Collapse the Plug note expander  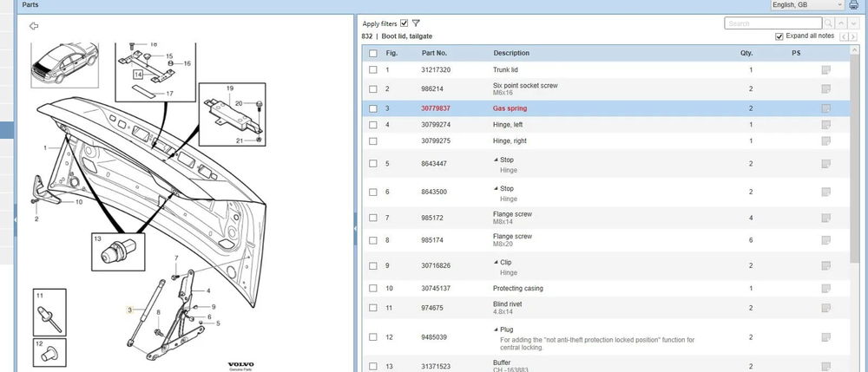click(496, 330)
